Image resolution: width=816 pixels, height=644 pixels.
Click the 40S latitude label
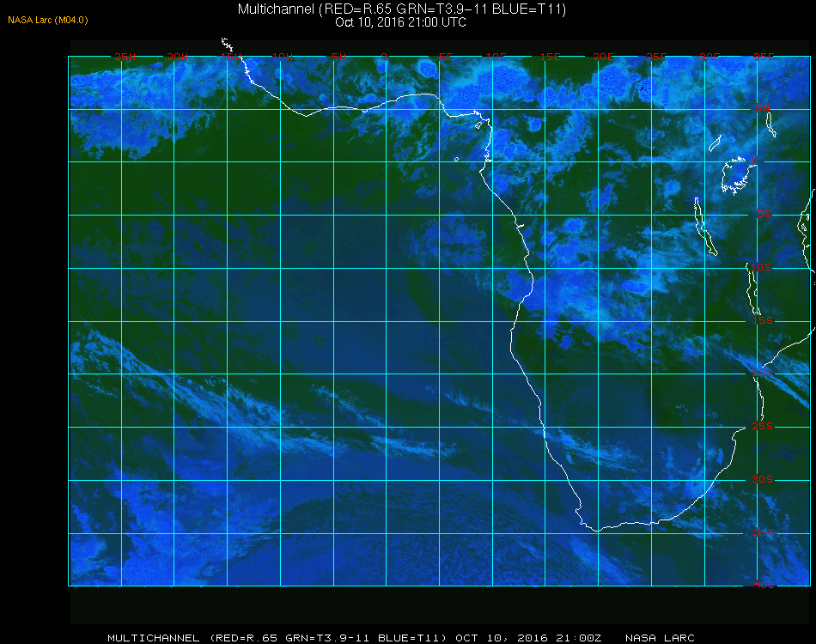(x=764, y=585)
